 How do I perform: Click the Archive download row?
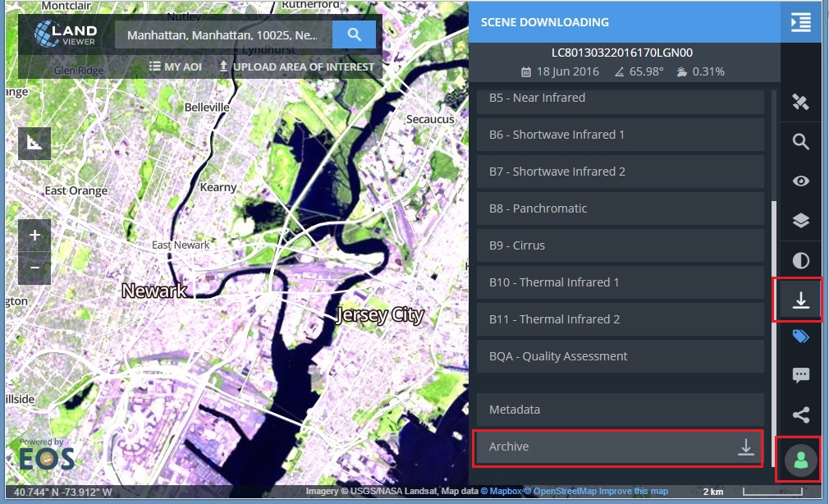coord(619,447)
